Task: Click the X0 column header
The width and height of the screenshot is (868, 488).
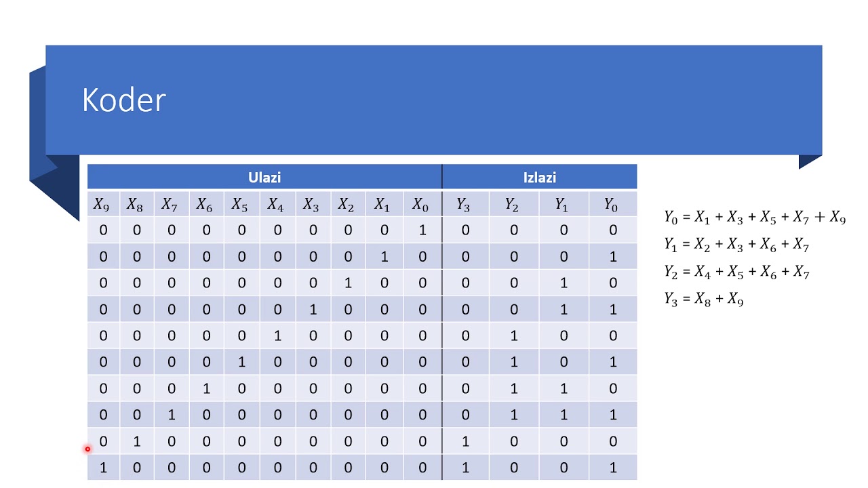Action: 421,204
